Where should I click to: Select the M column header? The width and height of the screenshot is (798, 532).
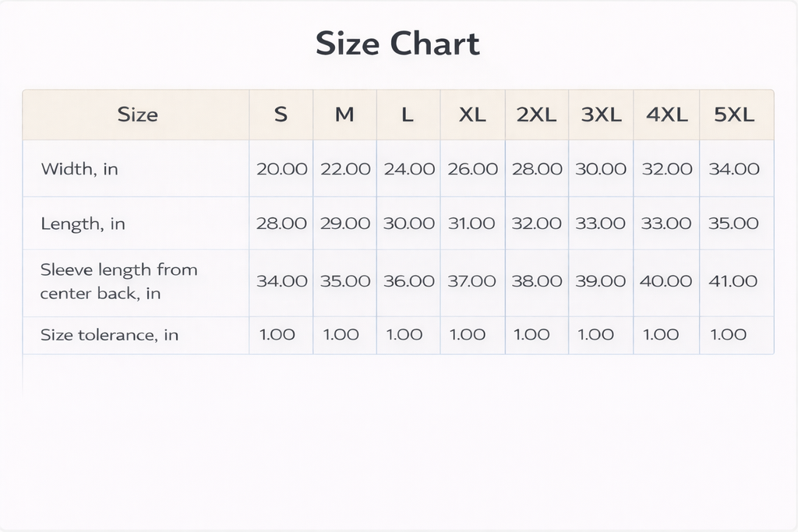pos(344,115)
